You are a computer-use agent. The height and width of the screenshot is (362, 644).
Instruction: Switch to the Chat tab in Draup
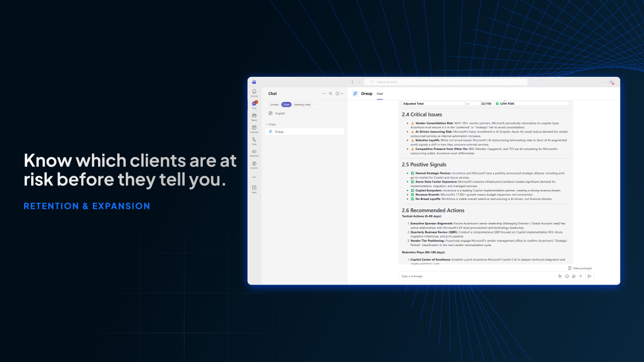tap(380, 94)
